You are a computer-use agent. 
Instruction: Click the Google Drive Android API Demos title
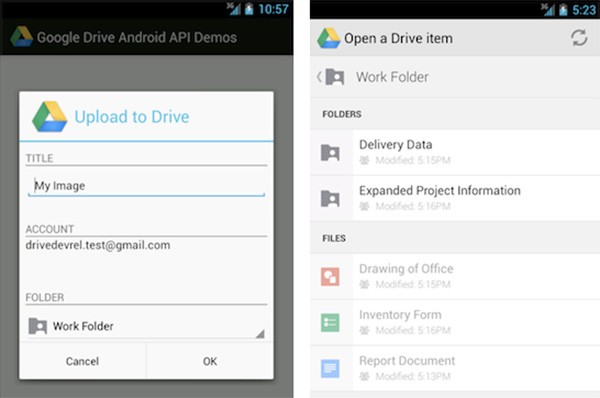137,38
